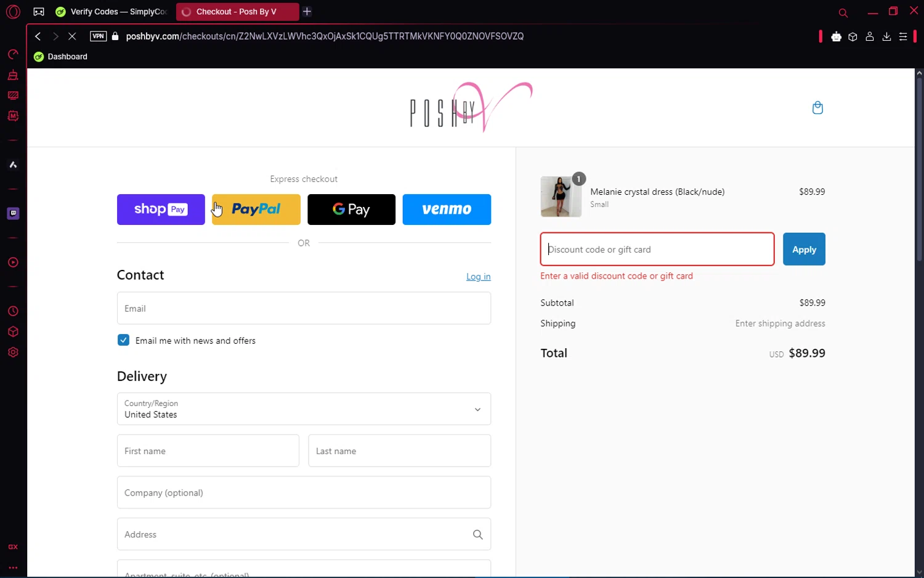Image resolution: width=924 pixels, height=578 pixels.
Task: Open the GX Corner gamepad icon
Action: [39, 12]
